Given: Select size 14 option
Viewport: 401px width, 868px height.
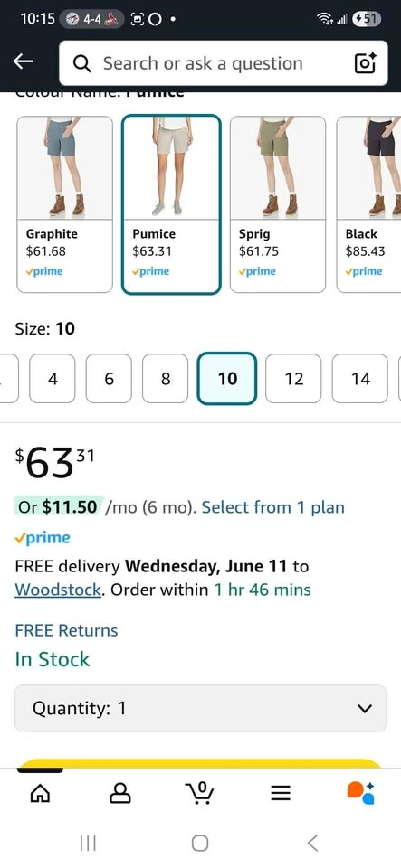Looking at the screenshot, I should [360, 379].
